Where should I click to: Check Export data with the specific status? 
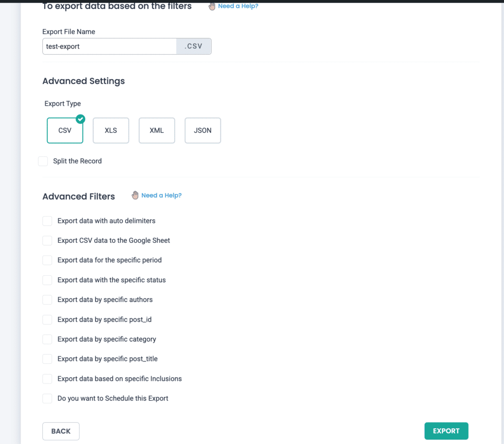tap(47, 280)
